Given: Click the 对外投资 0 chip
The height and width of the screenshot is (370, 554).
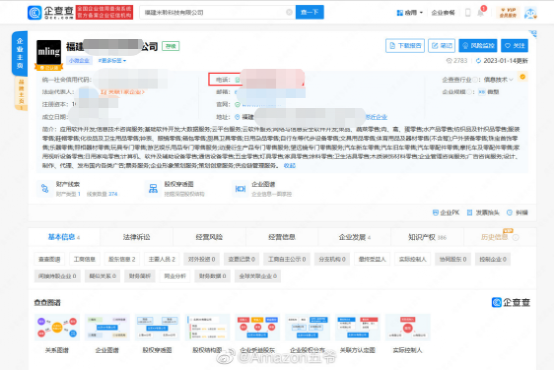Looking at the screenshot, I should [202, 259].
